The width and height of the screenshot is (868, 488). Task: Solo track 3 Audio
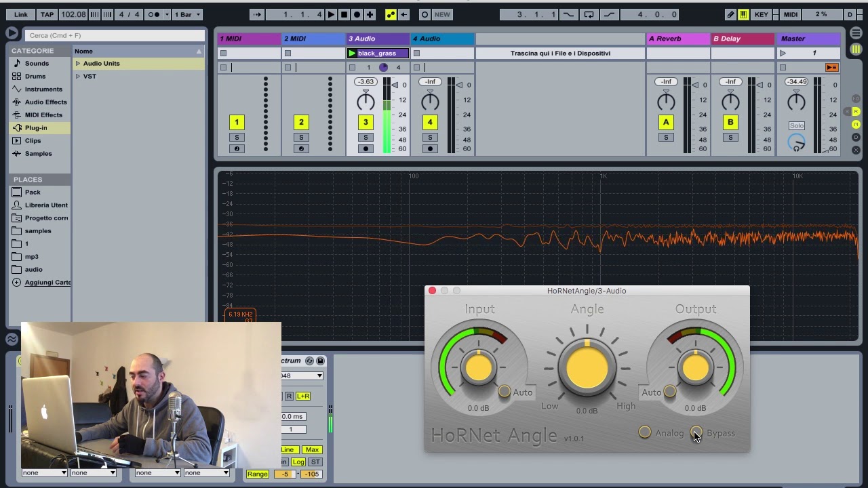pos(366,137)
